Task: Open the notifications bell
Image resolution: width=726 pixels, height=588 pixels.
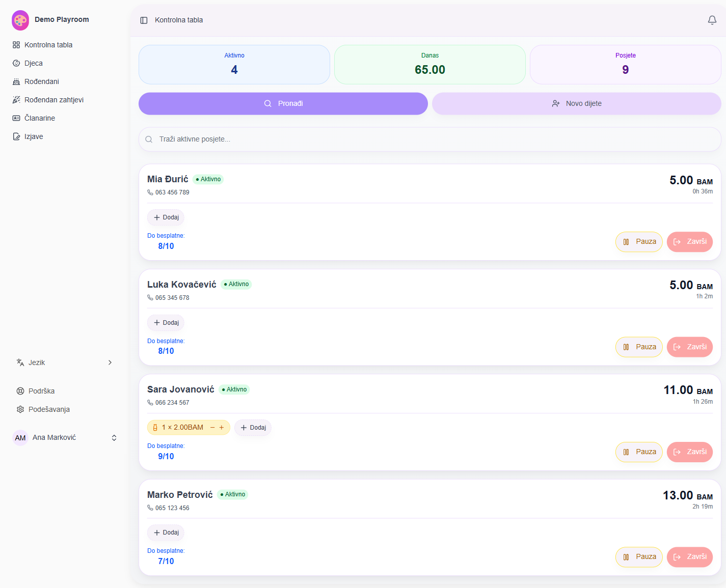Action: pyautogui.click(x=712, y=20)
